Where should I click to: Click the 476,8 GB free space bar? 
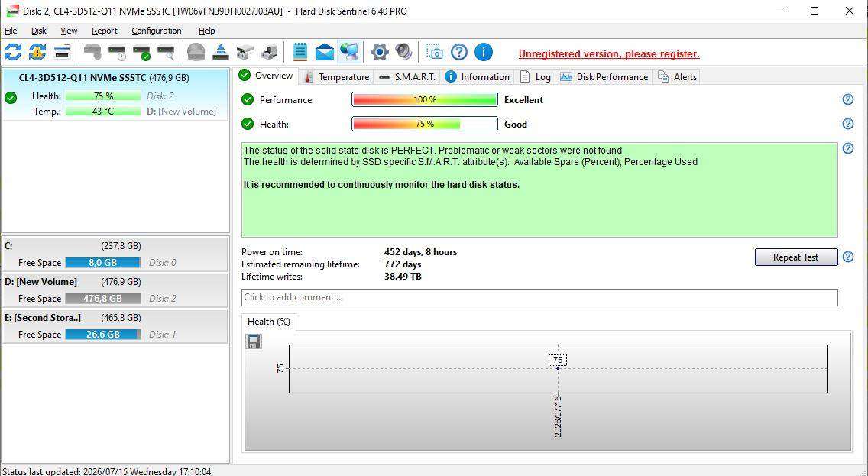click(103, 298)
